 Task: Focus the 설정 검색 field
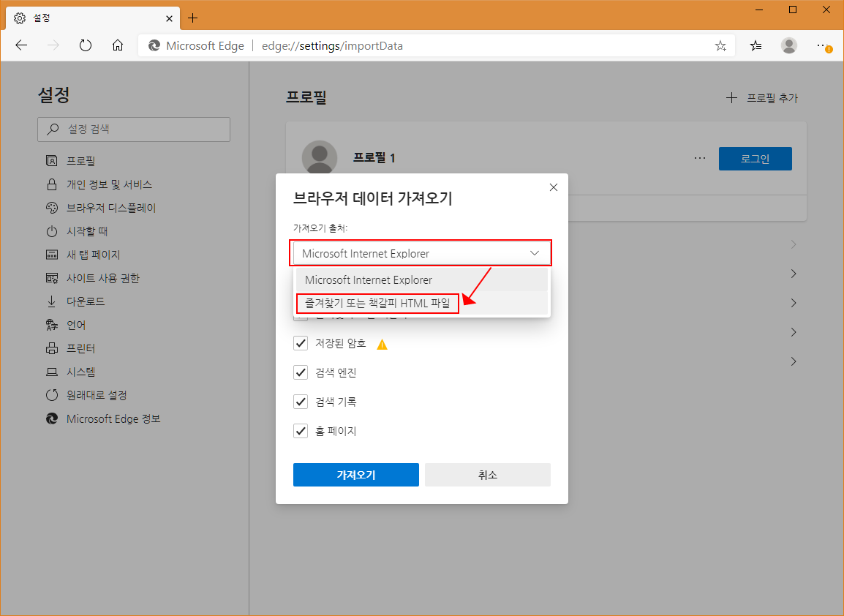click(x=134, y=129)
